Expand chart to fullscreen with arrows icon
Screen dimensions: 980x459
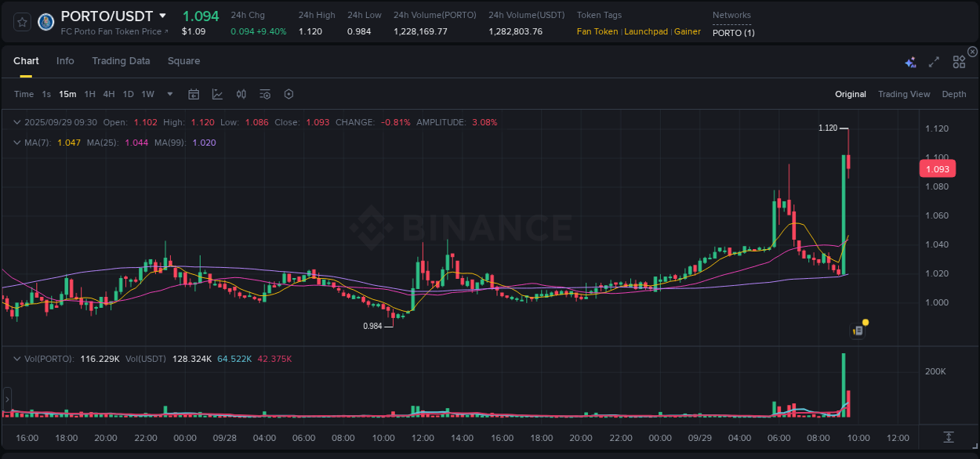click(934, 61)
